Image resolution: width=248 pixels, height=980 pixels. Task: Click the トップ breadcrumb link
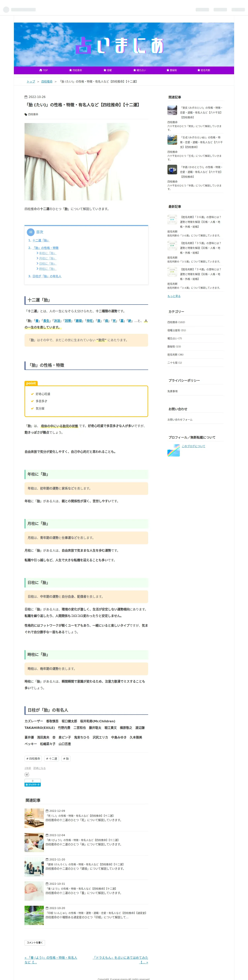[x=31, y=81]
